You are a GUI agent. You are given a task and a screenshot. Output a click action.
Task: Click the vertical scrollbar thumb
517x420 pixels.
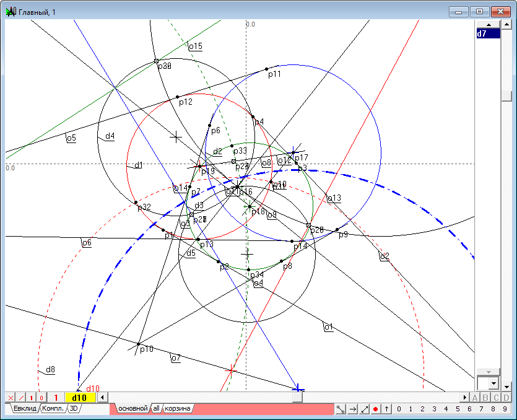point(506,96)
